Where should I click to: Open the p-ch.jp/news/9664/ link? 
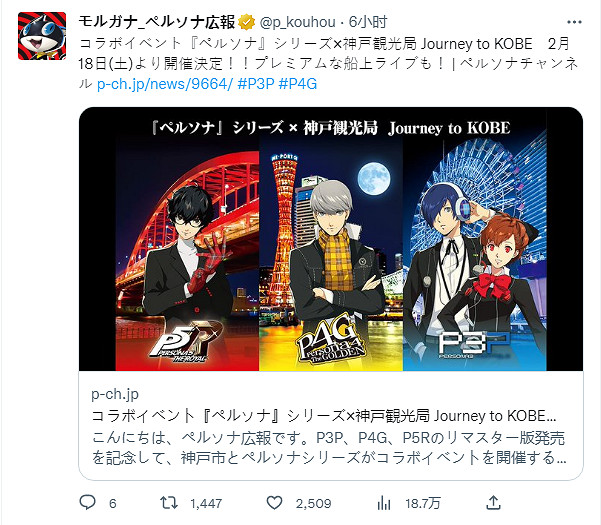pos(165,84)
